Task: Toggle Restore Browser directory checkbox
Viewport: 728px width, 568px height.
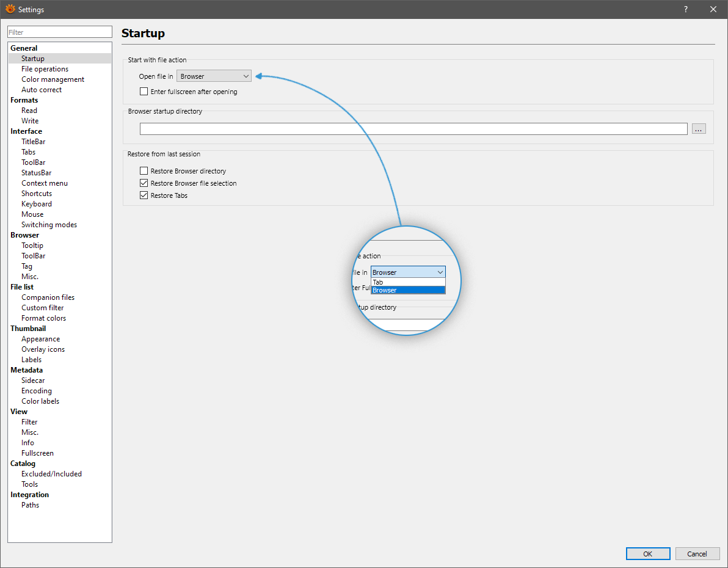Action: [x=144, y=171]
